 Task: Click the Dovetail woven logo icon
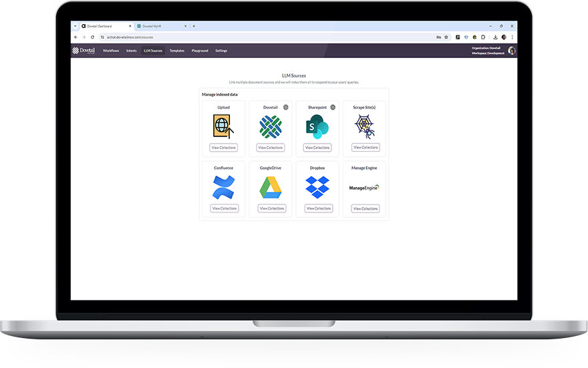271,127
